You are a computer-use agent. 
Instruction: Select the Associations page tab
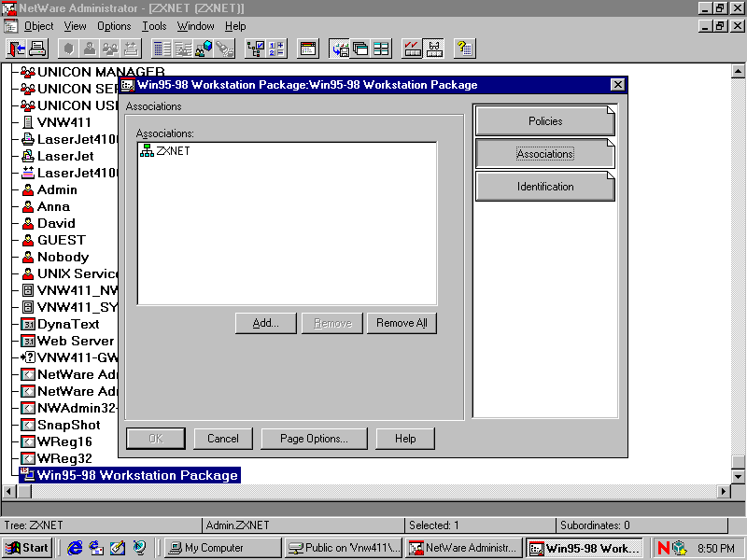(x=545, y=154)
